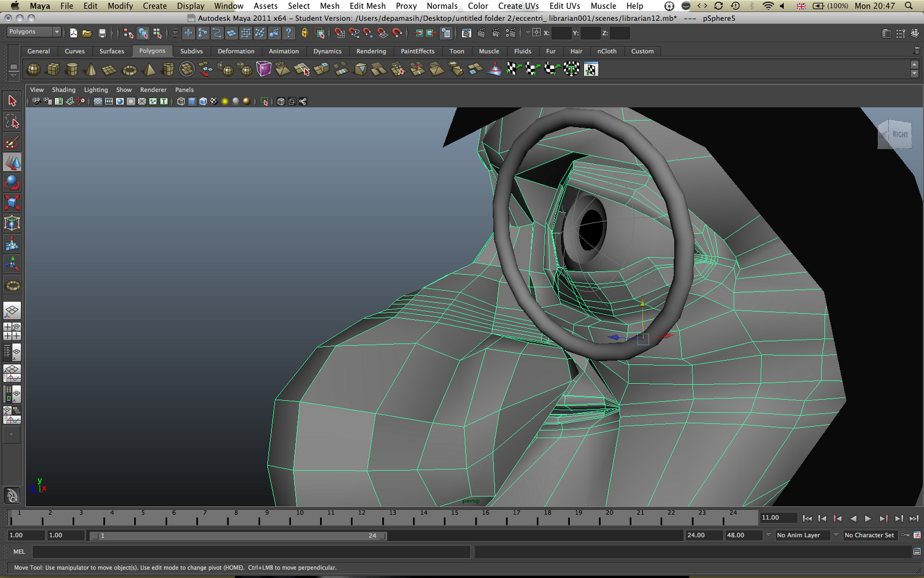Screen dimensions: 924x578
Task: Open the Edit Mesh menu
Action: click(x=367, y=6)
